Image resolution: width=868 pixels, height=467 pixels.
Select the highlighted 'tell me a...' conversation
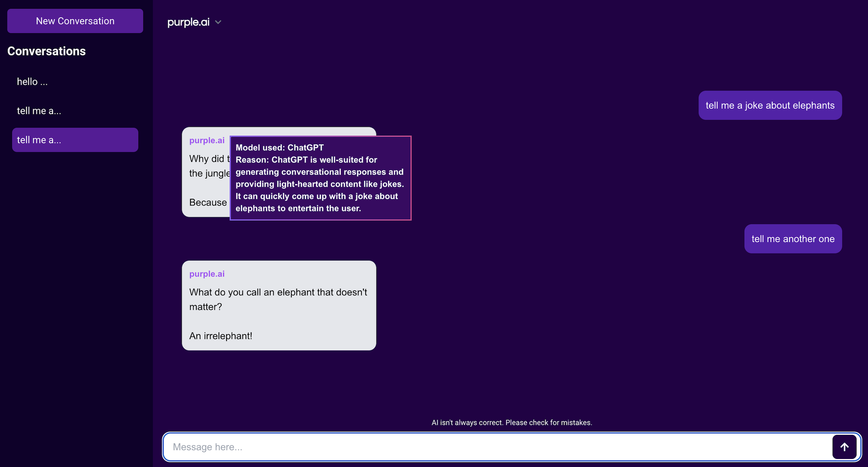click(x=75, y=140)
